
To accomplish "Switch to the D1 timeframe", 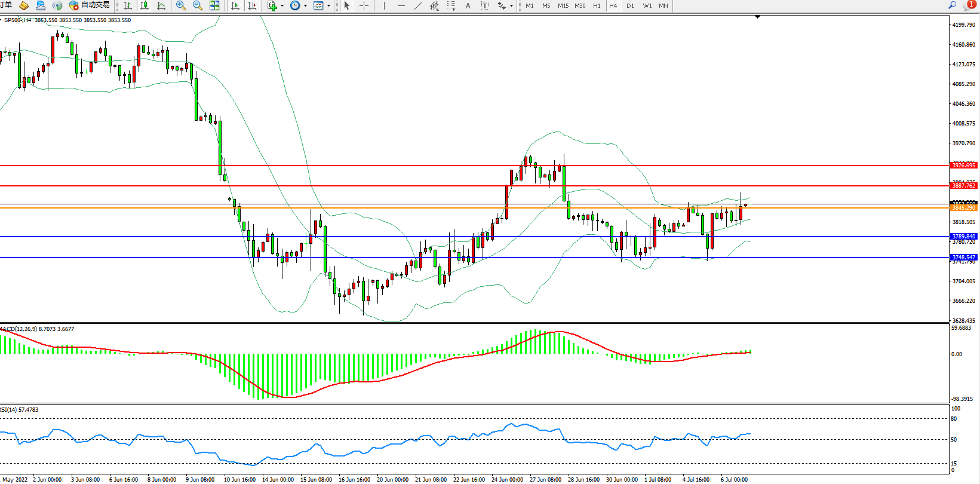I will pyautogui.click(x=630, y=5).
